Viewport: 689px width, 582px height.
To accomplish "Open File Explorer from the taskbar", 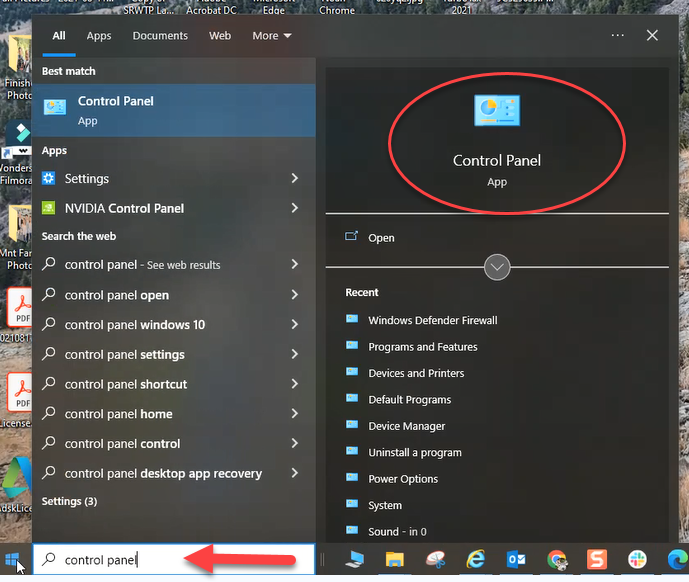I will tap(395, 560).
